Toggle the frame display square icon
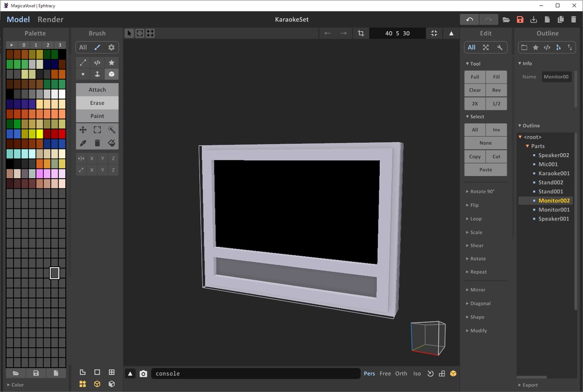This screenshot has width=583, height=392. coord(97,372)
